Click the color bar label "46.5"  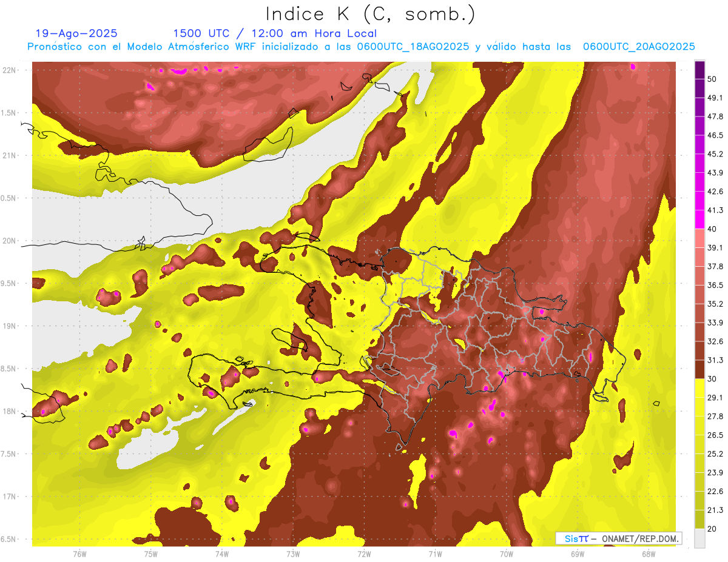[x=715, y=136]
